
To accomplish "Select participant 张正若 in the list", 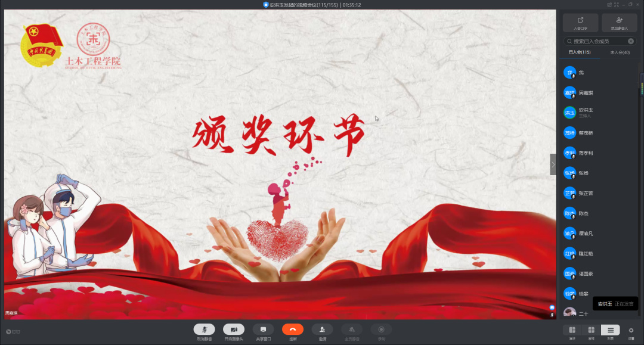I will pyautogui.click(x=600, y=193).
